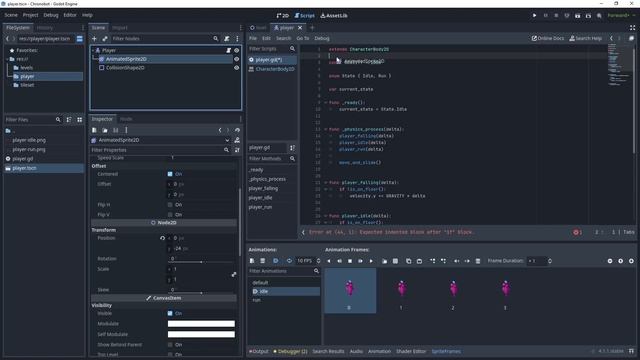This screenshot has height=360, width=640.
Task: Click the instantiate child scene link icon
Action: (x=105, y=38)
